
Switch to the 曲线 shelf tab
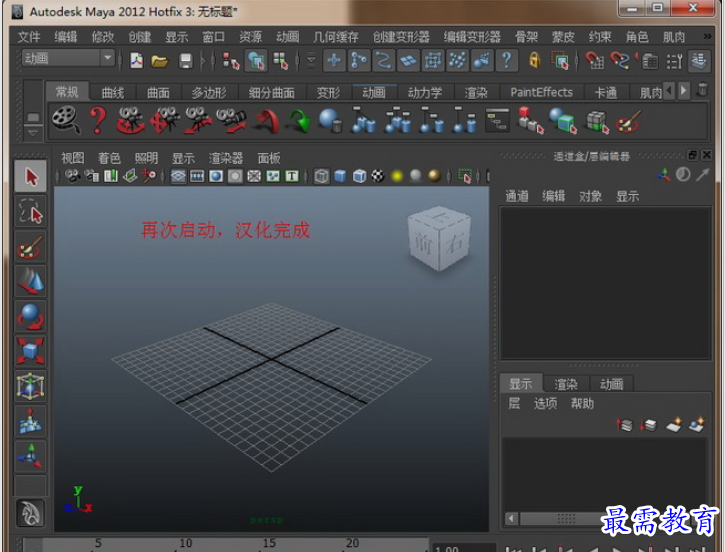click(113, 93)
